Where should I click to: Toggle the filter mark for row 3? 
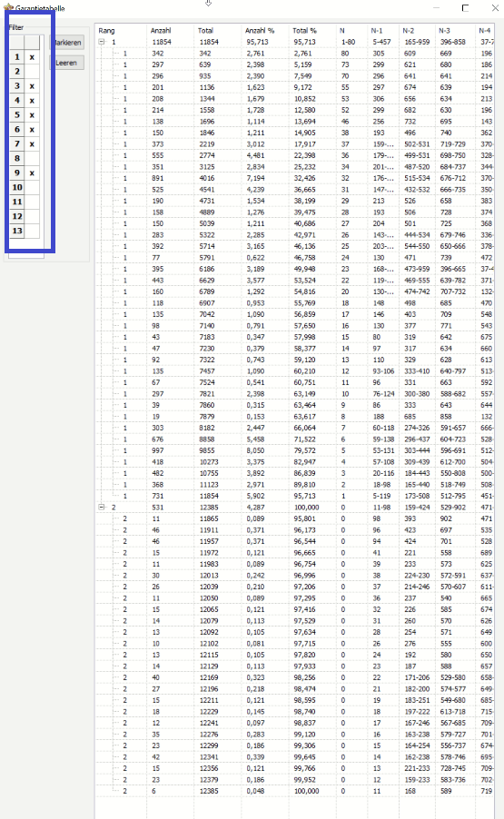pyautogui.click(x=32, y=86)
